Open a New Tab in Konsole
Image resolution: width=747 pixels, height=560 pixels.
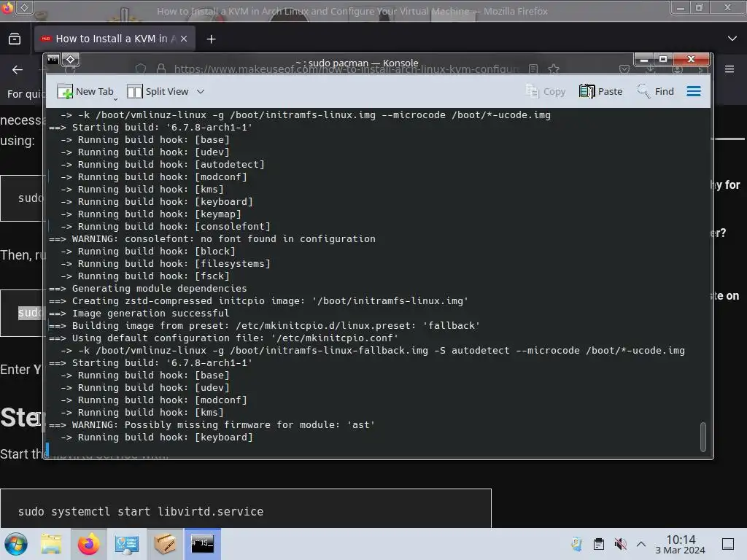coord(85,91)
